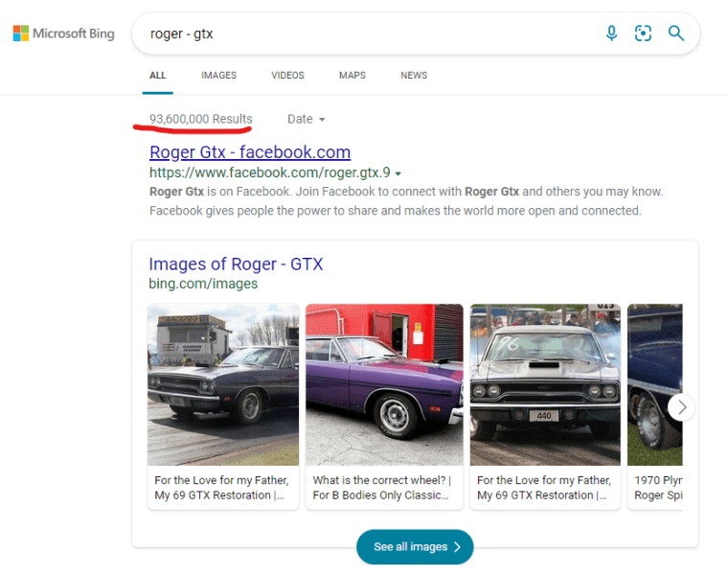The image size is (728, 575).
Task: Click the facebook.com/roger.gtx.9 URL text
Action: [270, 172]
